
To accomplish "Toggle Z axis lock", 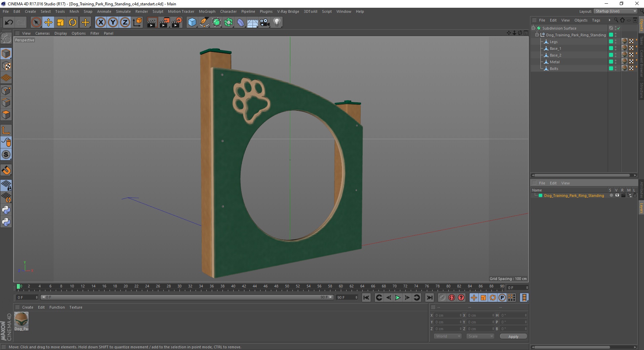I will (x=125, y=23).
